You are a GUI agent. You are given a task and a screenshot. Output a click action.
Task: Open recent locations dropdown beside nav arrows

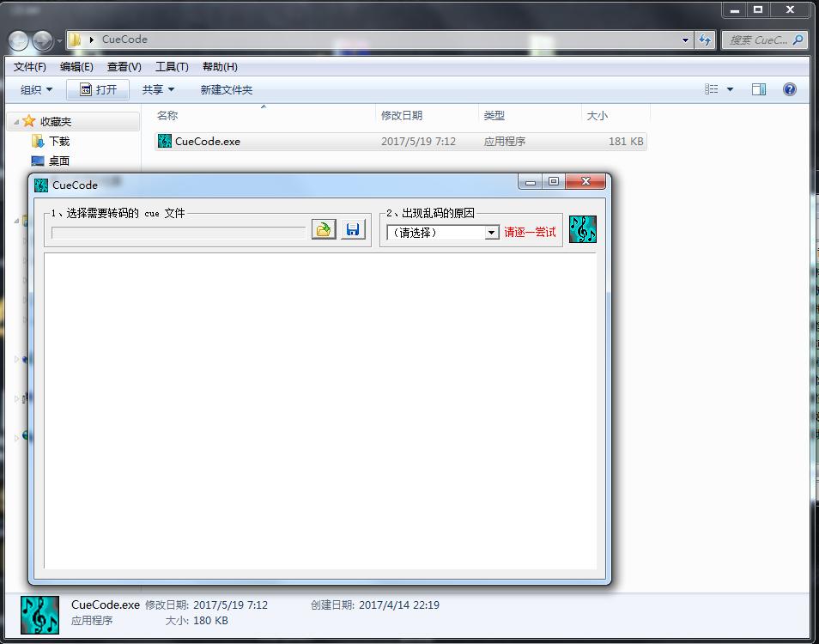click(x=59, y=40)
